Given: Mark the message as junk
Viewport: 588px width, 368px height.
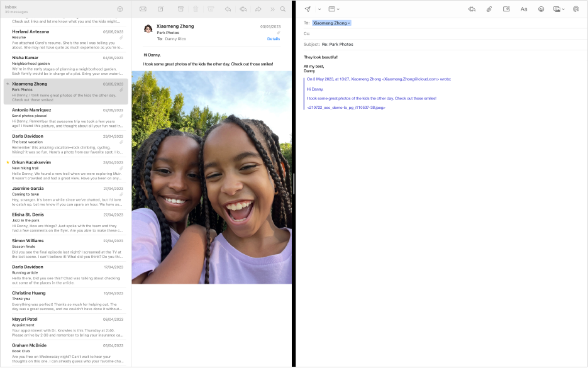Looking at the screenshot, I should point(211,8).
